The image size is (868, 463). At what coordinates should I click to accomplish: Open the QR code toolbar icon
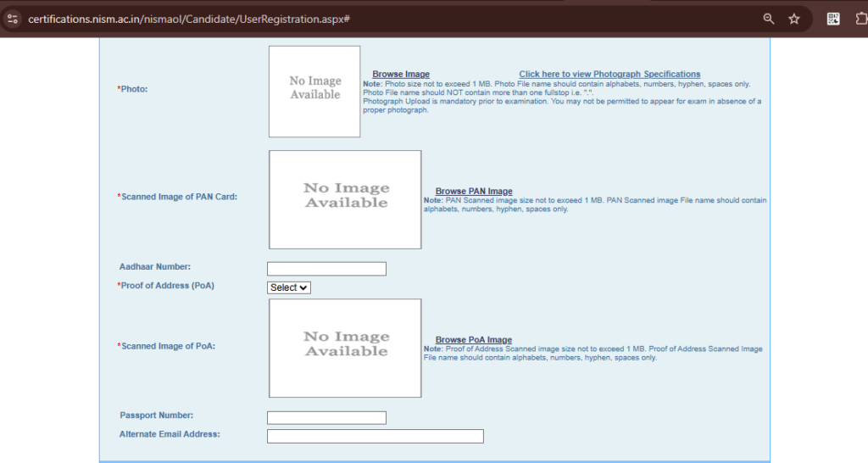coord(833,19)
